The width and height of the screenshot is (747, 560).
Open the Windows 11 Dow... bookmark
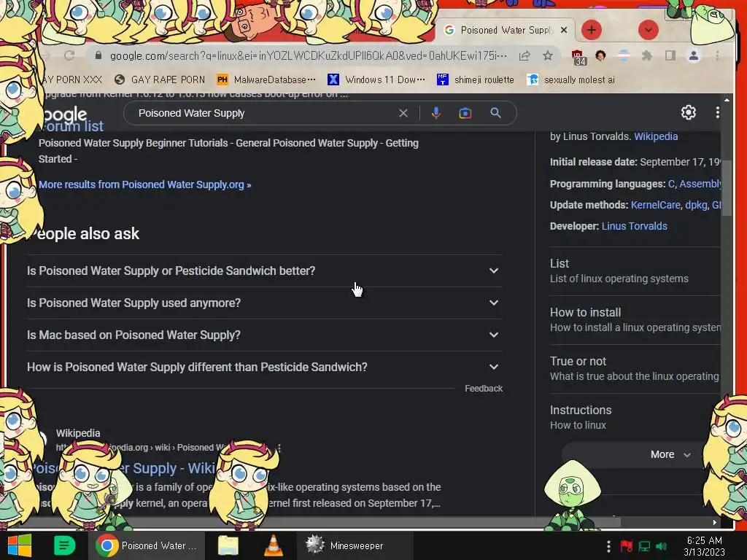[x=376, y=79]
